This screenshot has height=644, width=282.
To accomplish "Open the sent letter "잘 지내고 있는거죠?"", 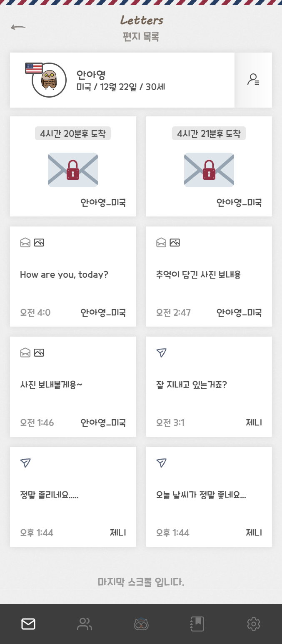I will click(209, 386).
